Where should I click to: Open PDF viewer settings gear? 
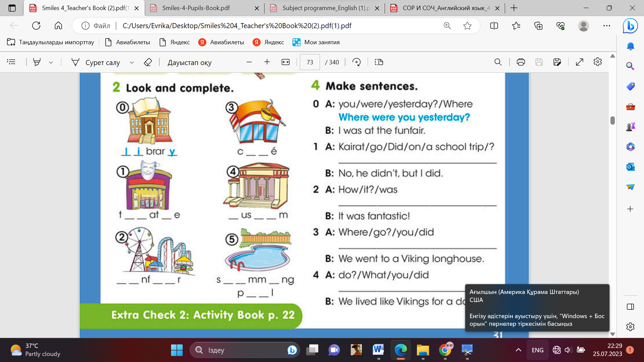(x=598, y=62)
